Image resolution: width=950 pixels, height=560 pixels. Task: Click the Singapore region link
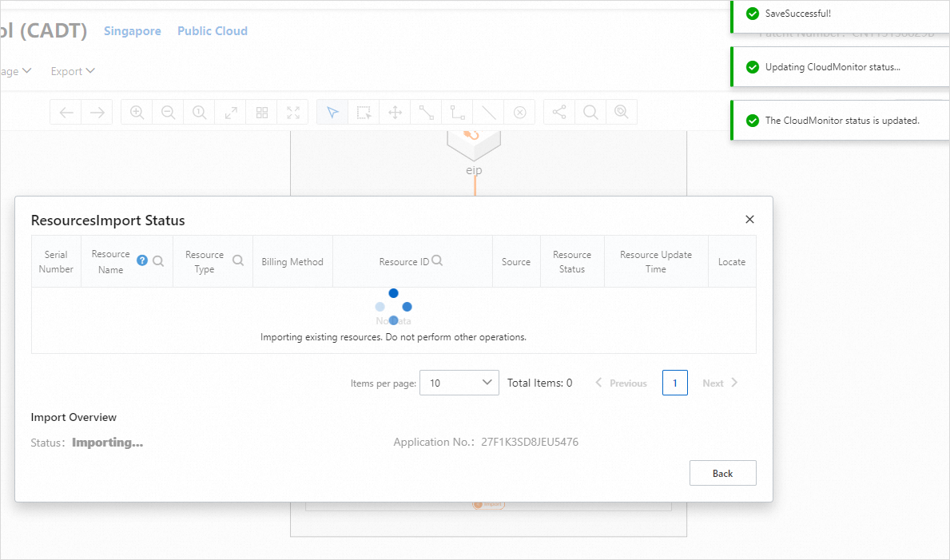coord(132,31)
